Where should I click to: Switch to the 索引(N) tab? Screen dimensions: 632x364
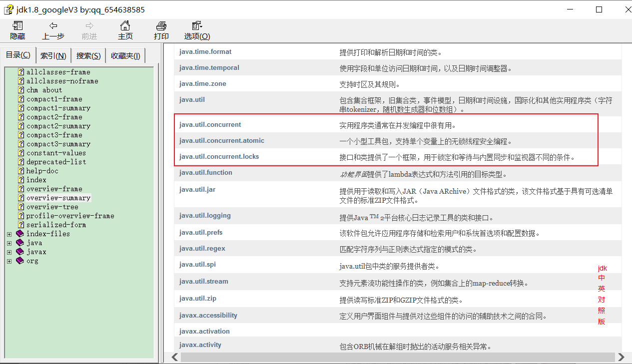(53, 56)
